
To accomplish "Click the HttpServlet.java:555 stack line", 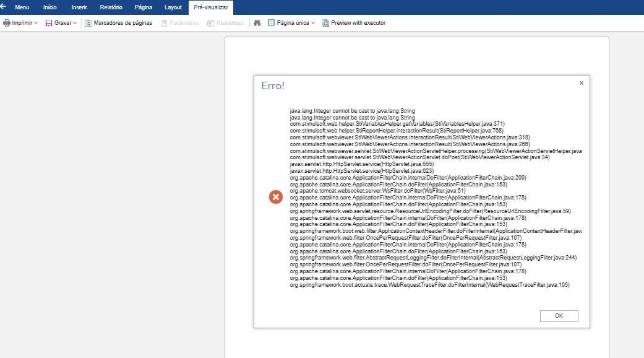I will [x=361, y=164].
